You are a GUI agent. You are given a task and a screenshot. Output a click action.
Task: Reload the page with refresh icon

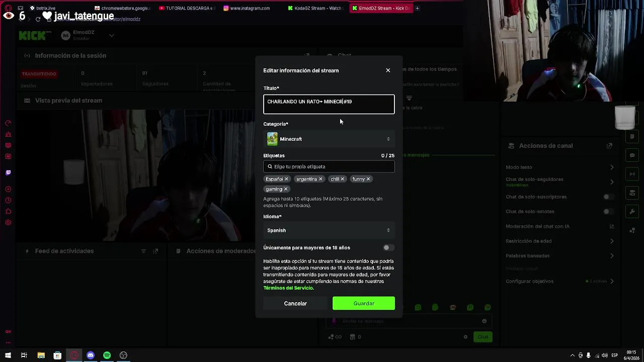[38, 19]
